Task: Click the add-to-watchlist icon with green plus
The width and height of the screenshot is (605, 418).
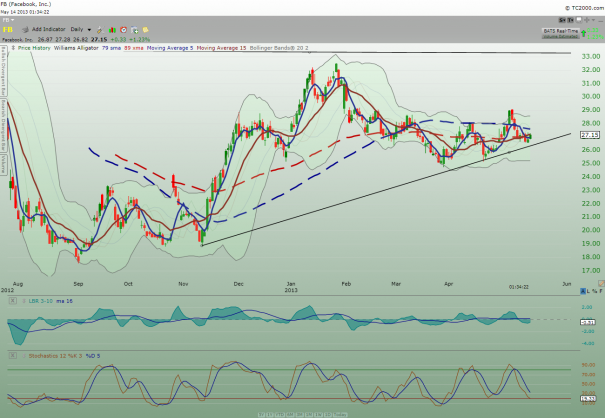Action: coord(135,30)
